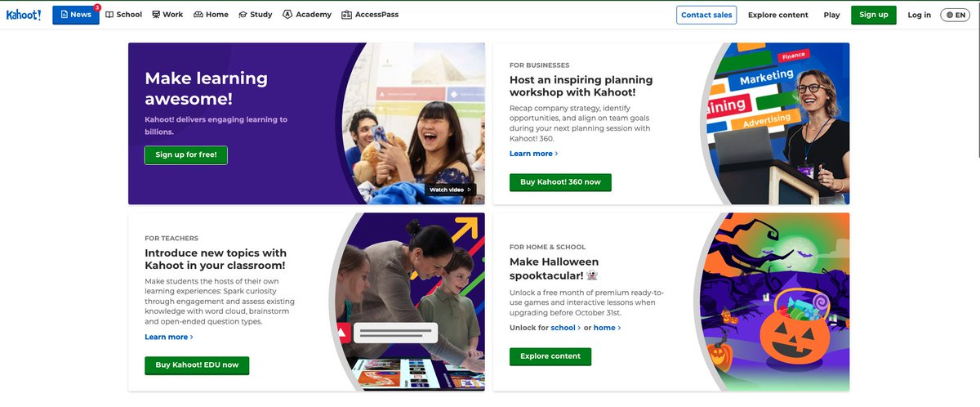Click the heading Host an inspiring planning workshop

point(581,86)
